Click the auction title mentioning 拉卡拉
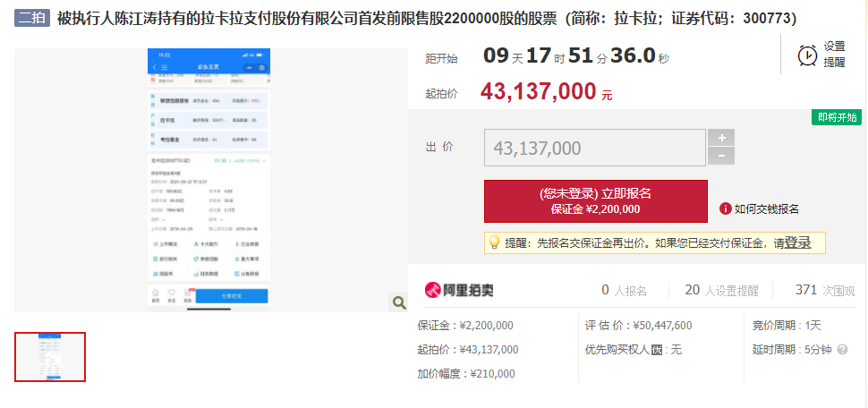868x408 pixels. point(427,18)
